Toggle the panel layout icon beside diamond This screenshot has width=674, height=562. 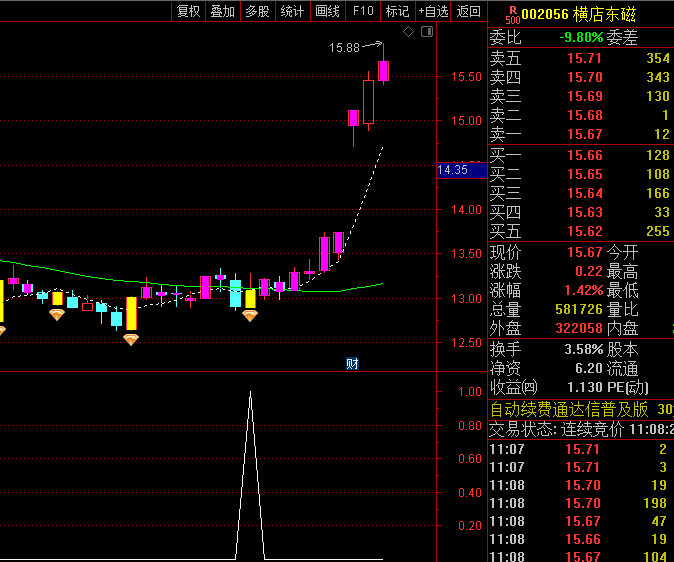pos(426,33)
